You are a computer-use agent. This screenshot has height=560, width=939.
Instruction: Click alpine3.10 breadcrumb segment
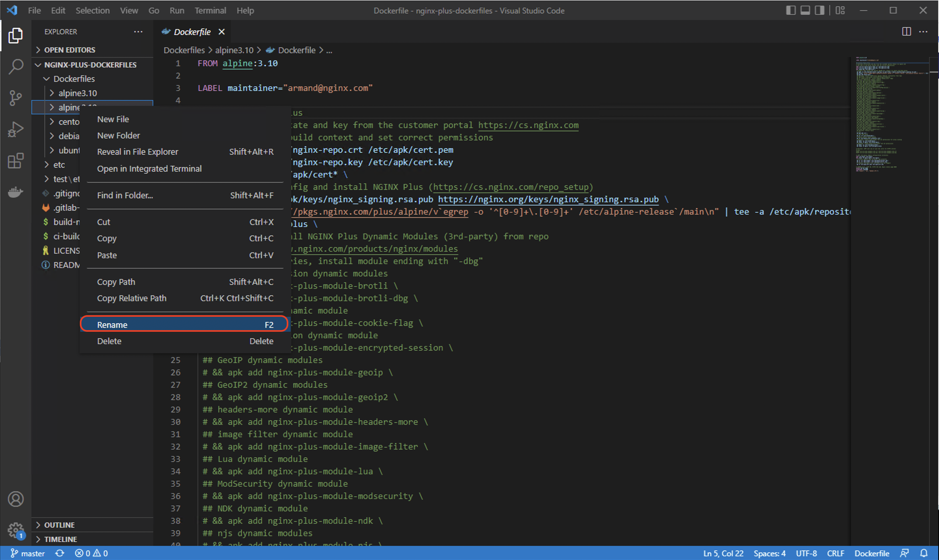234,50
